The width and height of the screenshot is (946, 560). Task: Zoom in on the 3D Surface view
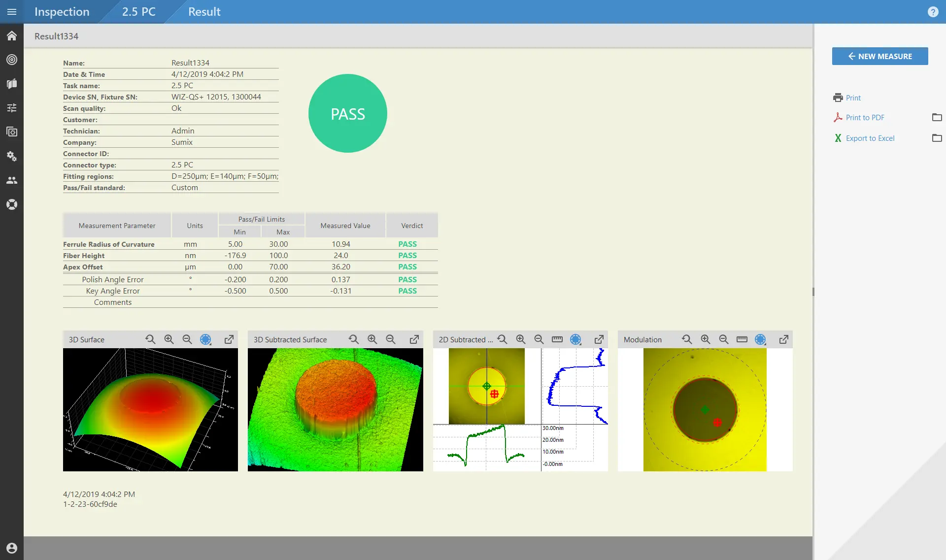[x=169, y=339]
